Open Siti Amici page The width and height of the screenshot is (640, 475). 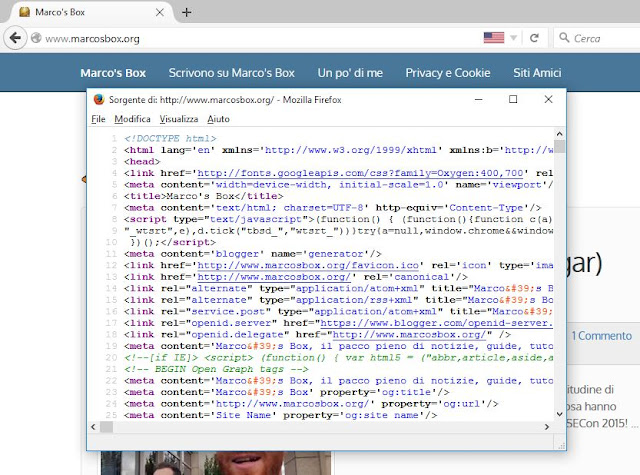point(537,73)
